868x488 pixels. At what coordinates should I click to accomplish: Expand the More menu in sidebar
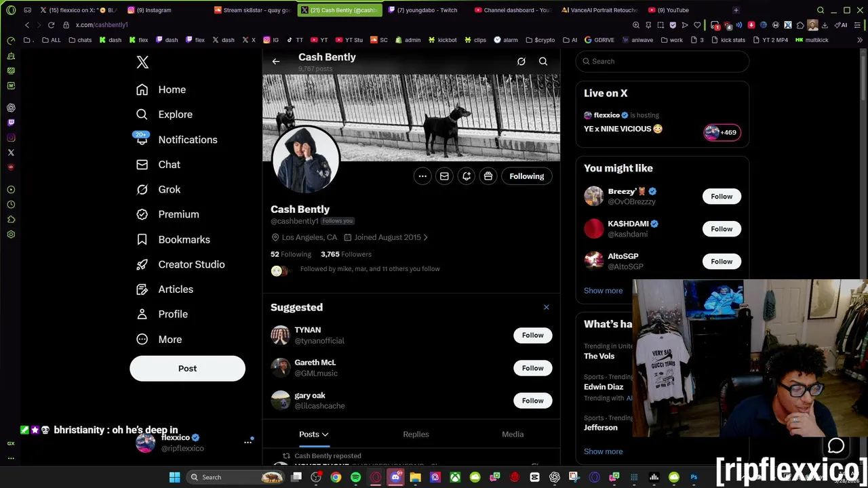tap(159, 340)
